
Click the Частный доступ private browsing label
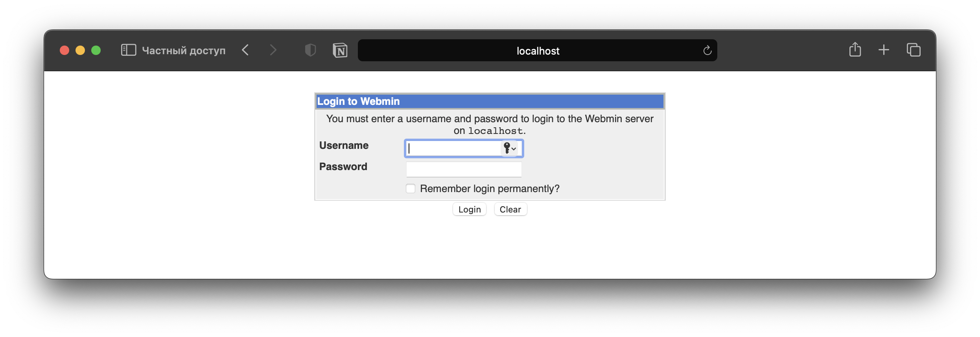tap(184, 51)
